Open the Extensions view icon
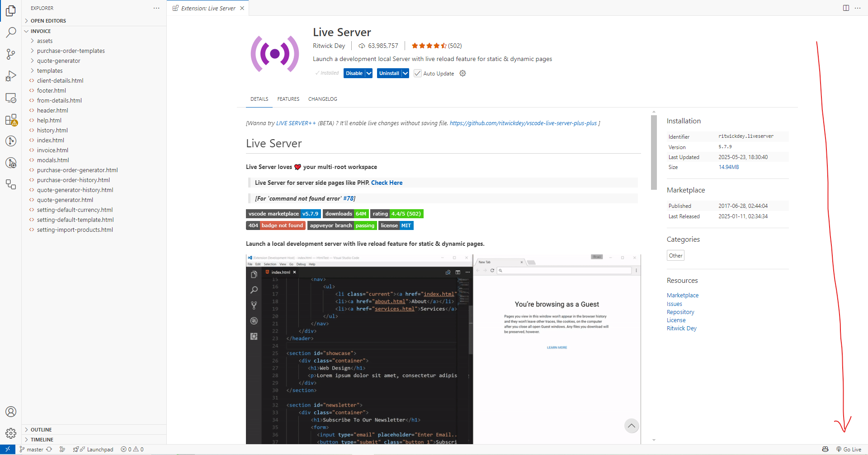Screen dimensions: 868x455 pos(11,120)
